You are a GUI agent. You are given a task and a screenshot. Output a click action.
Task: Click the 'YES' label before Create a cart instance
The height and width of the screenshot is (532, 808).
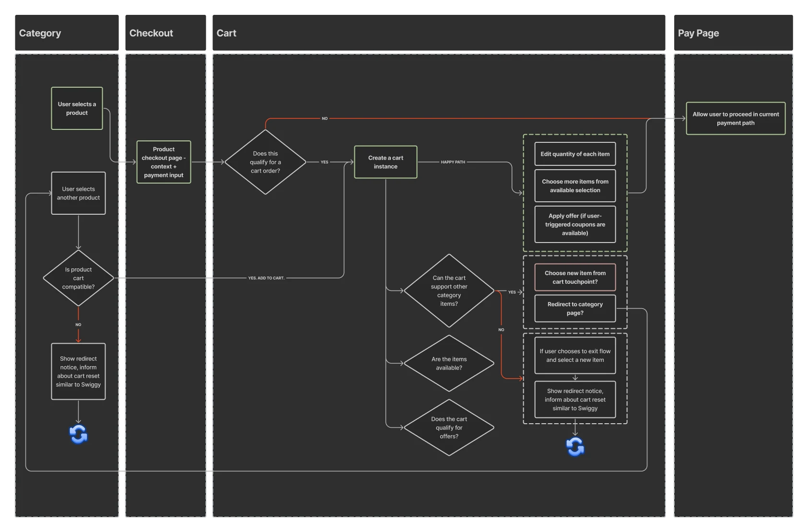[325, 162]
